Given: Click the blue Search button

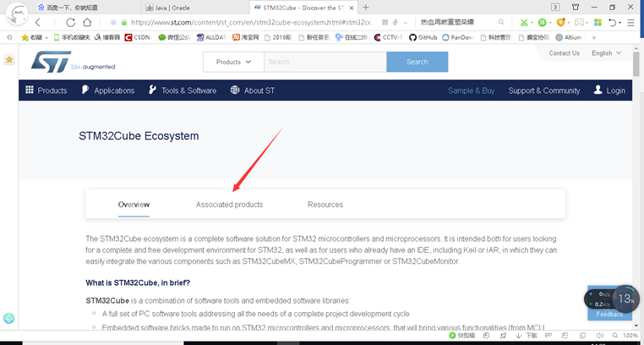Looking at the screenshot, I should pos(417,62).
